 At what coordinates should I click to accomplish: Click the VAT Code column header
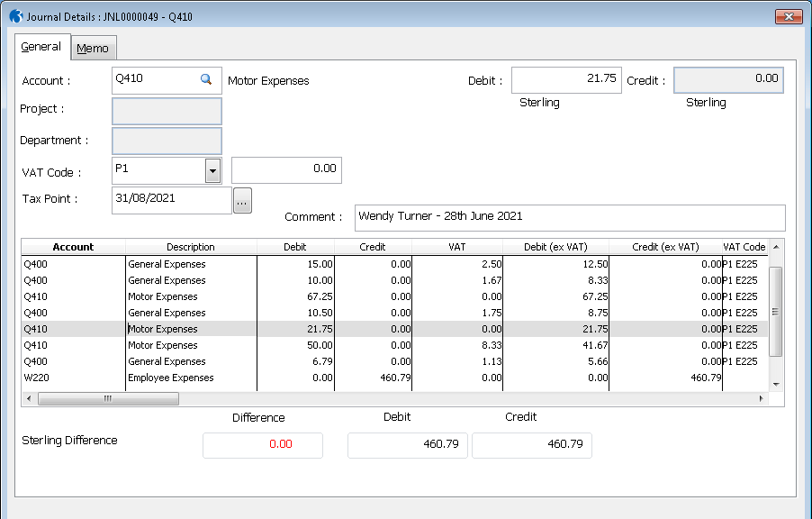744,247
